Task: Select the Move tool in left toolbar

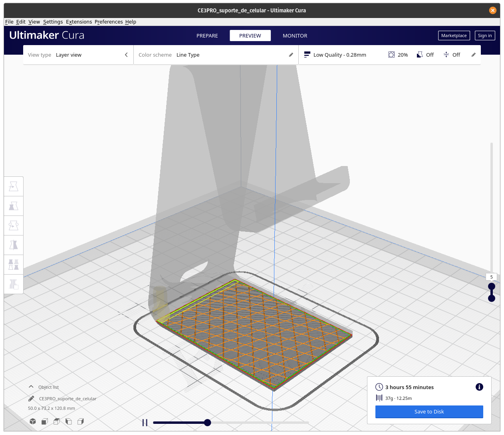Action: click(14, 186)
